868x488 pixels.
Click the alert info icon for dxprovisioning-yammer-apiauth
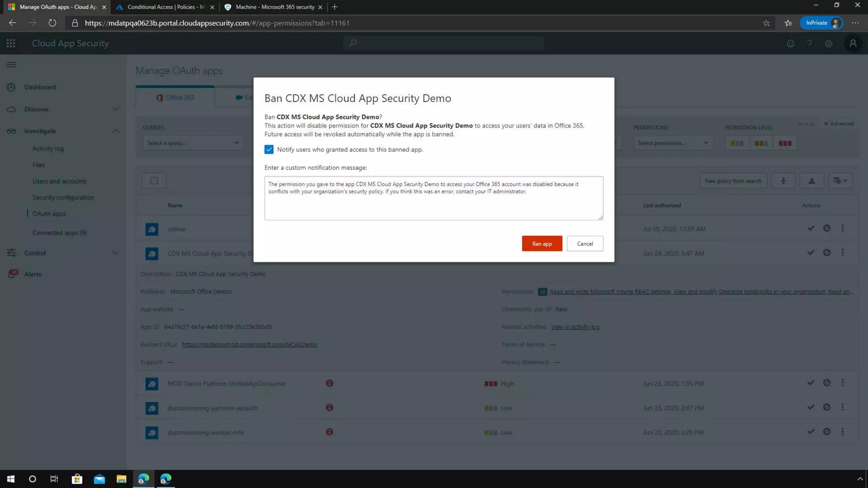[x=329, y=408]
